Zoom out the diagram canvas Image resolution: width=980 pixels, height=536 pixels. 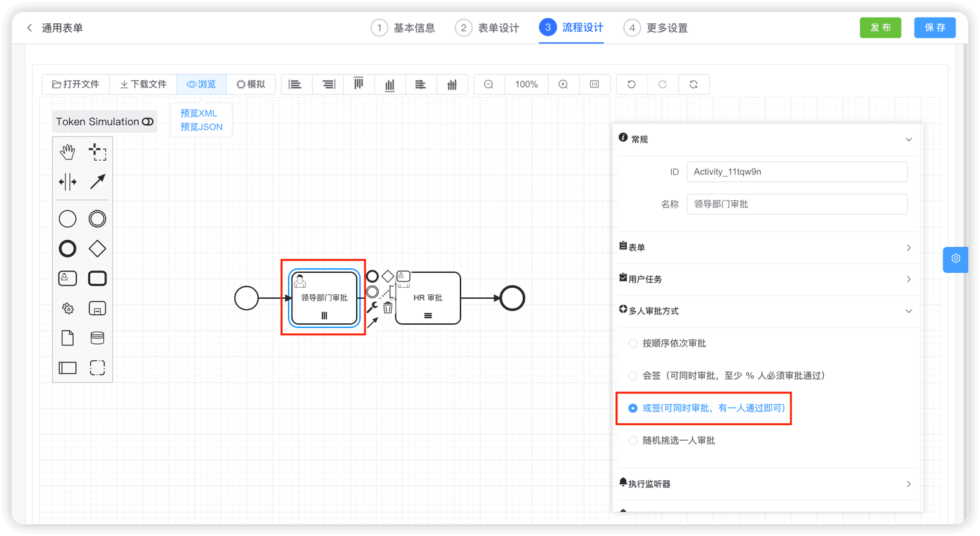click(489, 84)
